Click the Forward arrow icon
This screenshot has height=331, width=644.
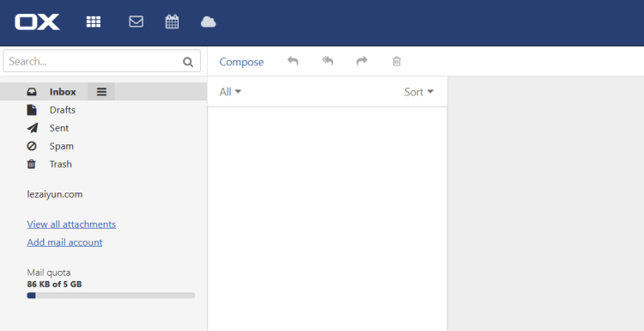click(361, 61)
